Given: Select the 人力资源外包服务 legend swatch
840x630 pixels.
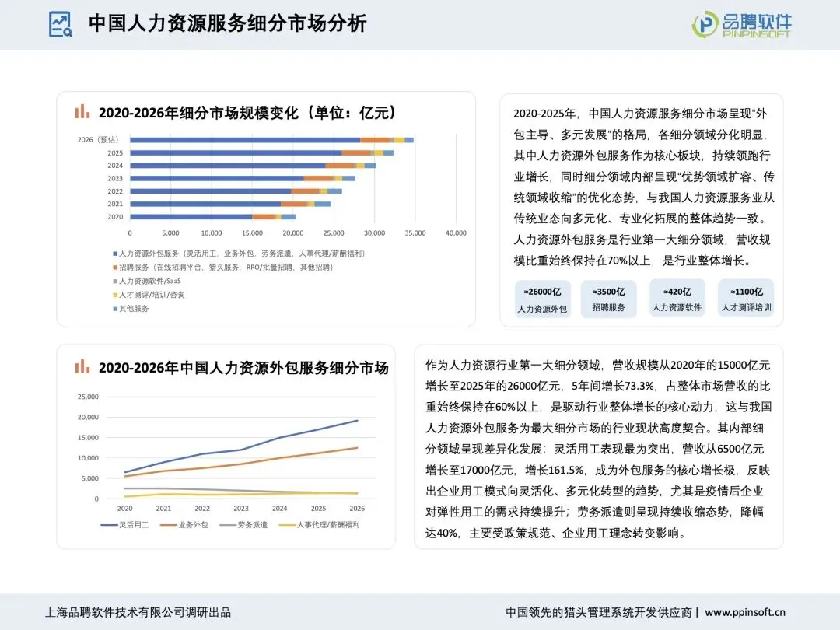Looking at the screenshot, I should (x=115, y=254).
